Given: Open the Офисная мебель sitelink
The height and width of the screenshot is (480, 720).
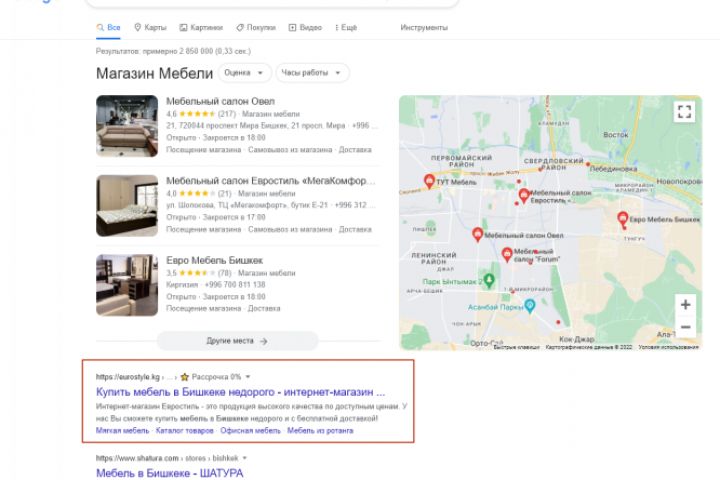Looking at the screenshot, I should tap(250, 430).
